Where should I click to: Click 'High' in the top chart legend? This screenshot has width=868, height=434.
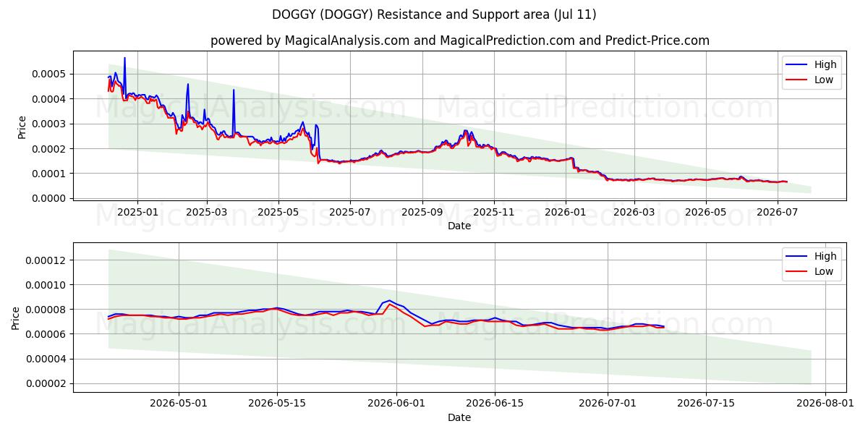825,64
